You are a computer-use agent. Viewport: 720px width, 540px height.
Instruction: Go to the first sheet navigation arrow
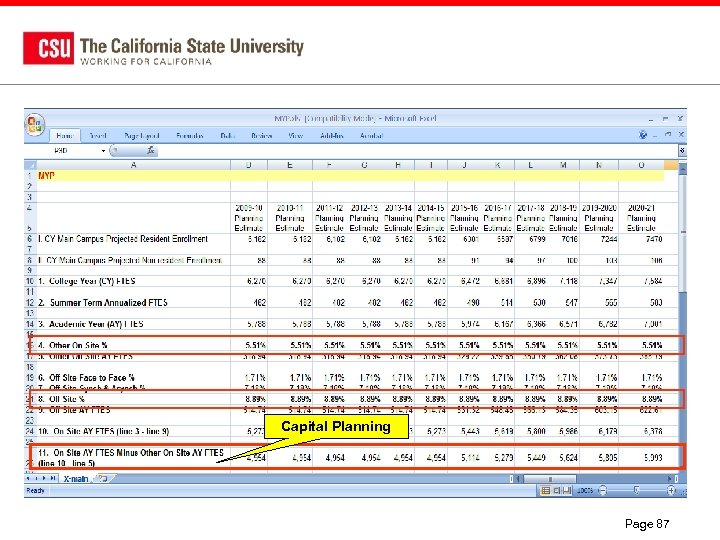click(28, 478)
